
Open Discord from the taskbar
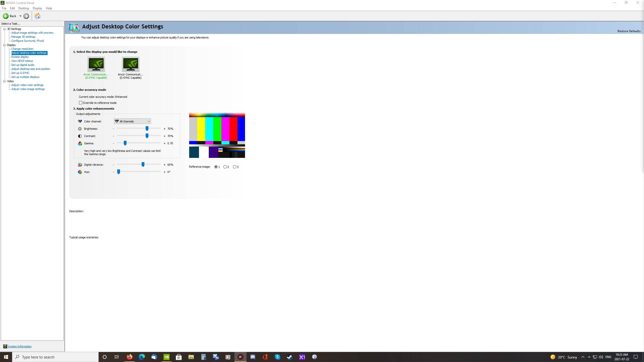[253, 357]
